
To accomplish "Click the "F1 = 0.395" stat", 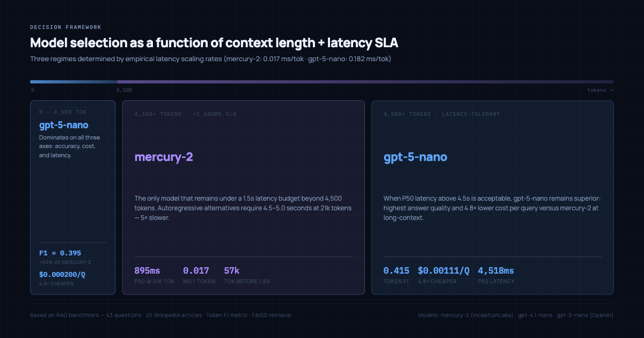I will pos(60,253).
